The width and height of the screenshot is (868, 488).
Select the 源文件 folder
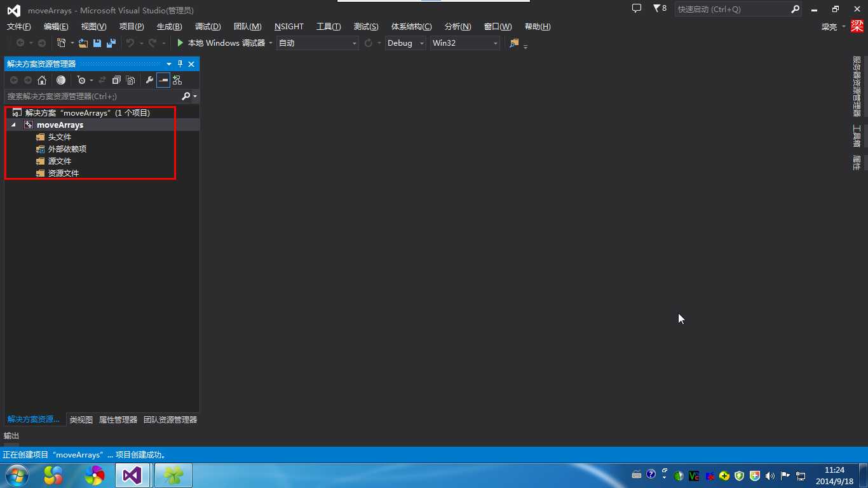pyautogui.click(x=60, y=161)
